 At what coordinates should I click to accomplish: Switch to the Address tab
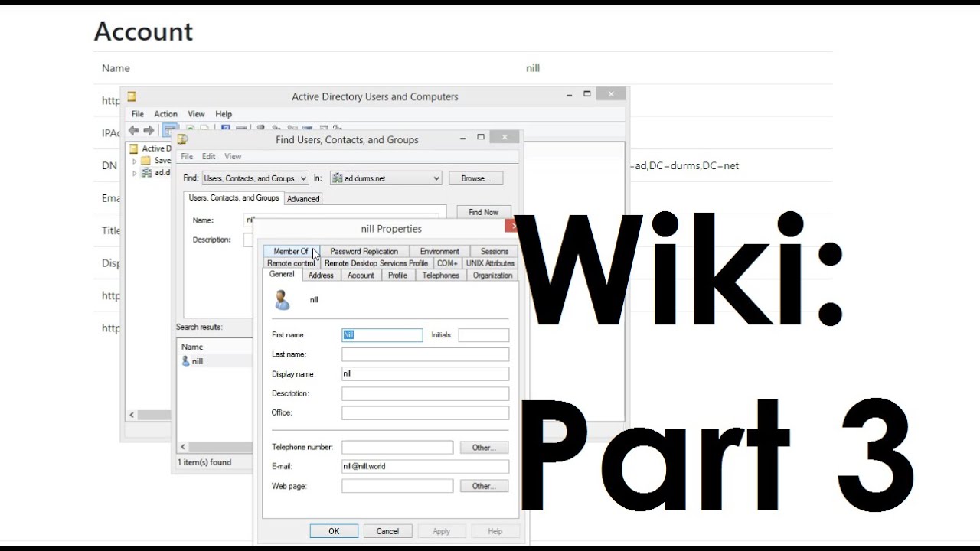coord(321,275)
